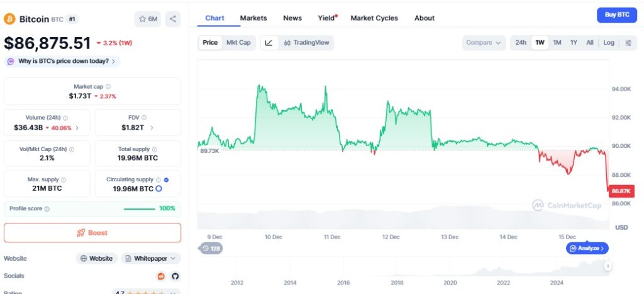644x294 pixels.
Task: Click the share icon next to Bitcoin
Action: tap(173, 19)
